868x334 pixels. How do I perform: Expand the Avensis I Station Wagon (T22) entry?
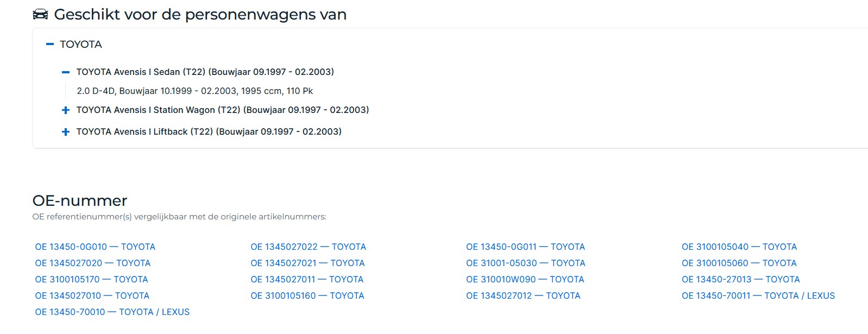66,110
